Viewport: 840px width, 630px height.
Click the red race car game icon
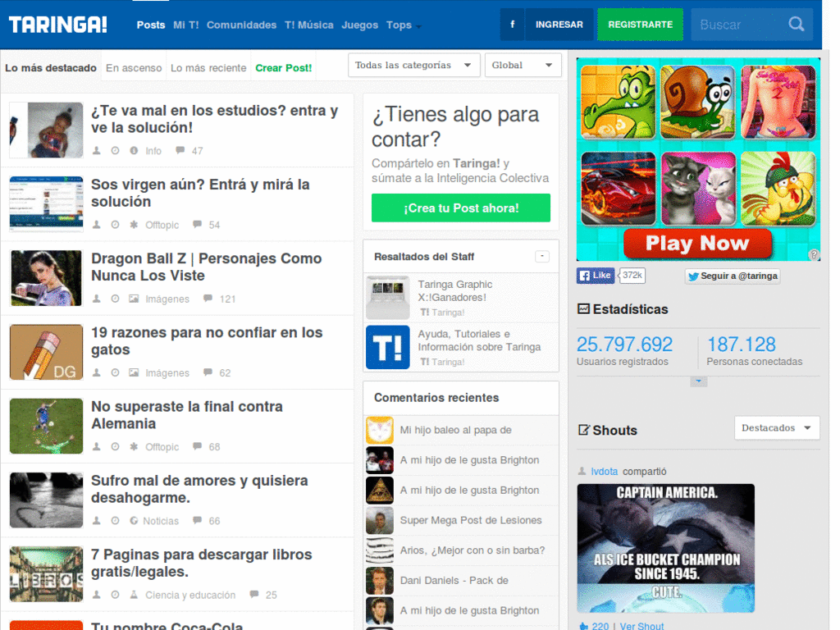[x=619, y=189]
